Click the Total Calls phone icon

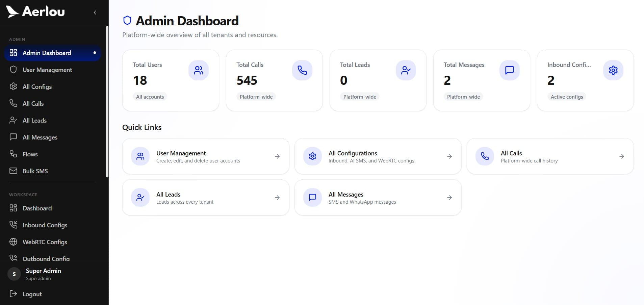302,70
